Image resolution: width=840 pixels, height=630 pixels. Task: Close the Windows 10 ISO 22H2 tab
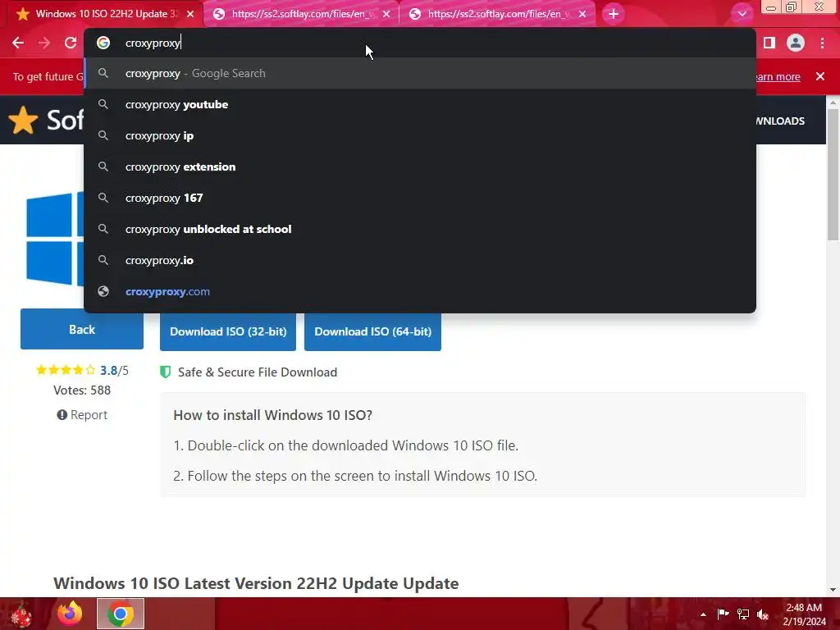tap(190, 14)
